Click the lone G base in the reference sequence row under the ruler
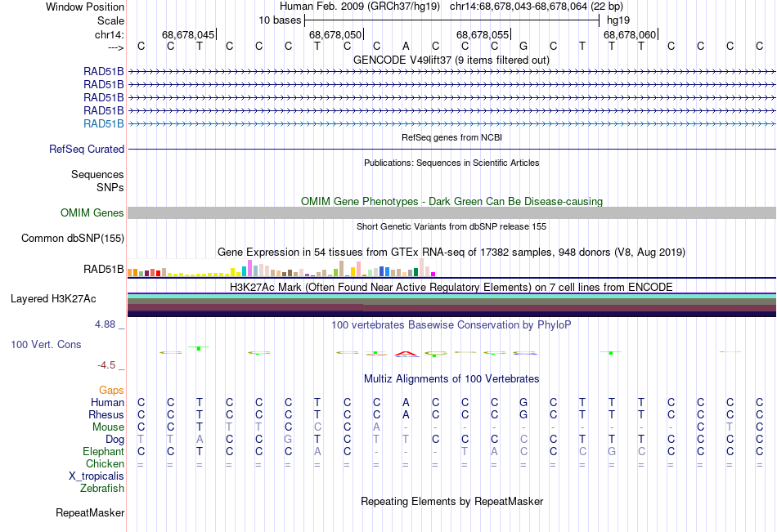Image resolution: width=777 pixels, height=532 pixels. (523, 46)
